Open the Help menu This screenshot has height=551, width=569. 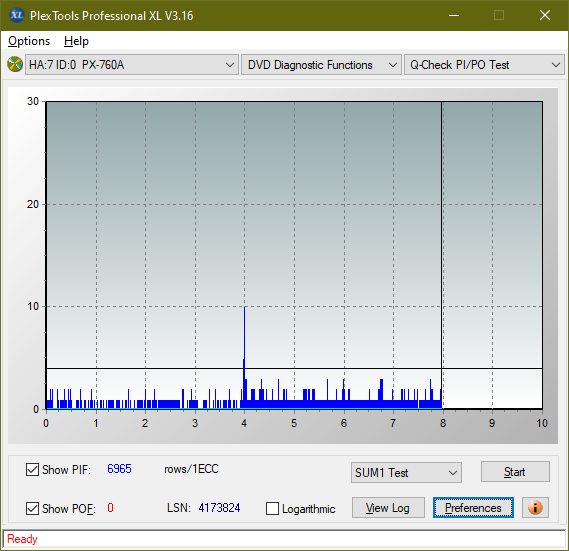point(76,41)
